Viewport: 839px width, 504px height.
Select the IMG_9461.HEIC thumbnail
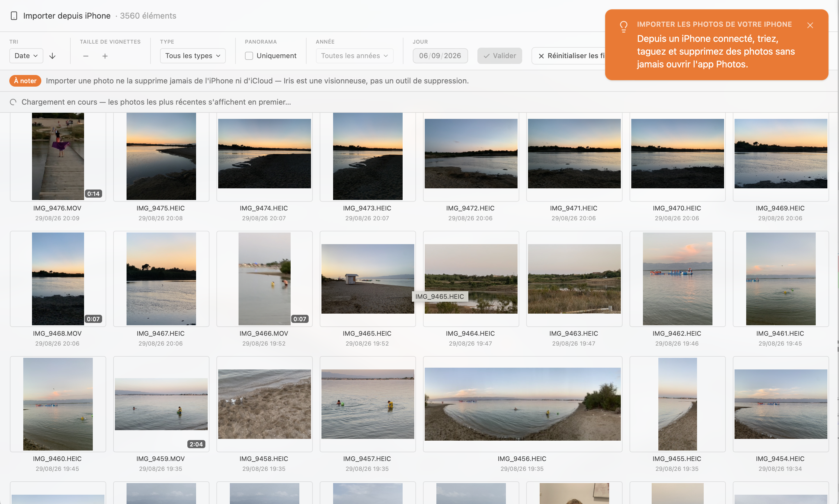point(781,279)
